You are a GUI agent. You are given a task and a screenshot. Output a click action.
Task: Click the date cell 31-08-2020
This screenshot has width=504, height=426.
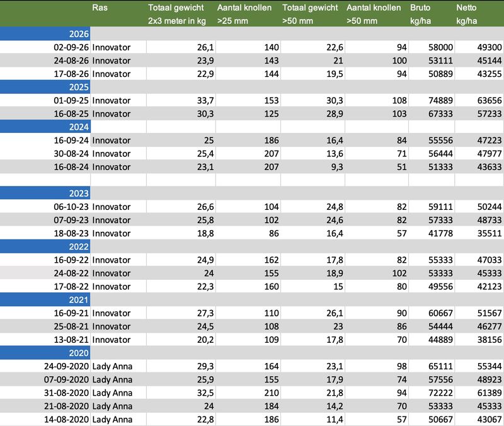(66, 393)
